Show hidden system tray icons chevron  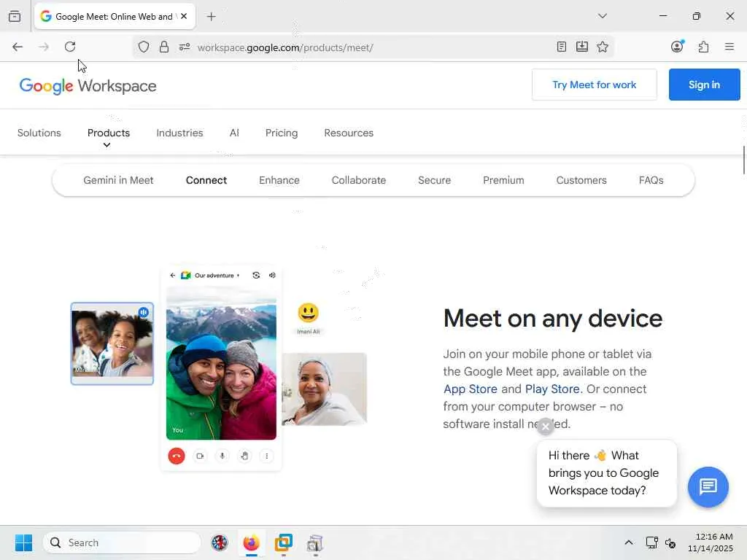(x=629, y=542)
